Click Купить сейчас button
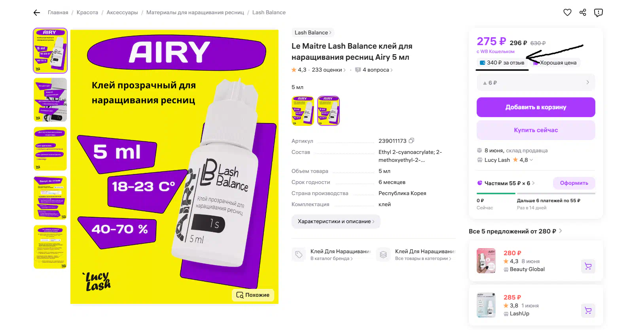 click(536, 130)
